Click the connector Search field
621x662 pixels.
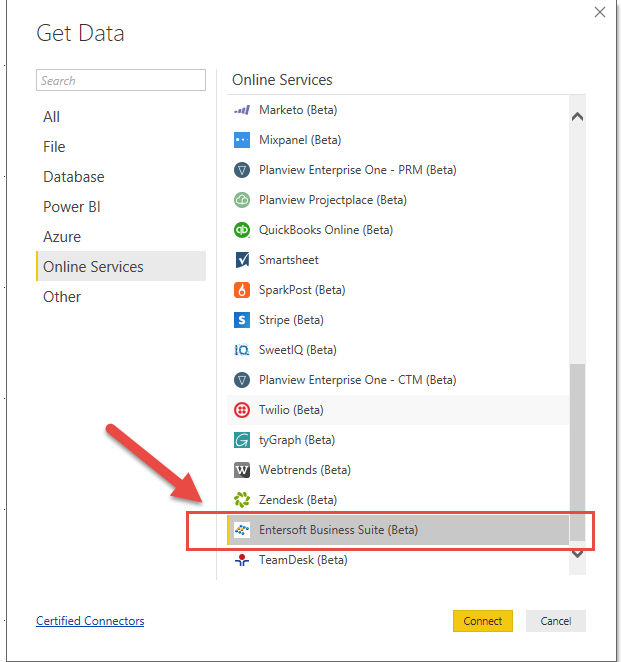(x=121, y=80)
